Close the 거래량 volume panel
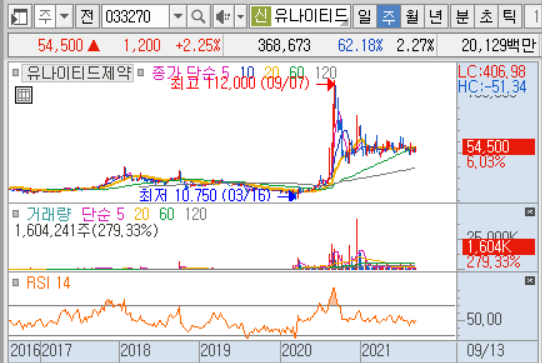 pos(530,212)
